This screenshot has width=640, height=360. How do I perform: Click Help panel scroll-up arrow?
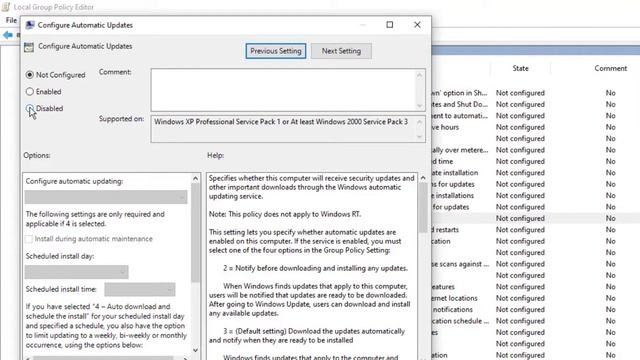pyautogui.click(x=423, y=178)
